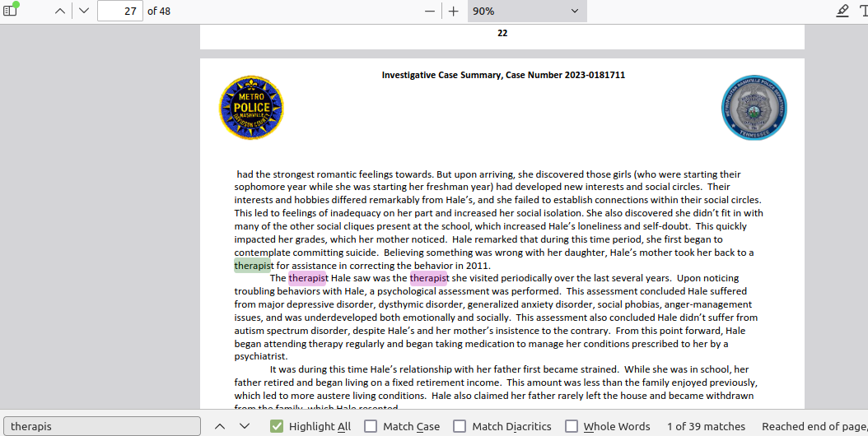Click the 'of 48' page count label

point(159,11)
